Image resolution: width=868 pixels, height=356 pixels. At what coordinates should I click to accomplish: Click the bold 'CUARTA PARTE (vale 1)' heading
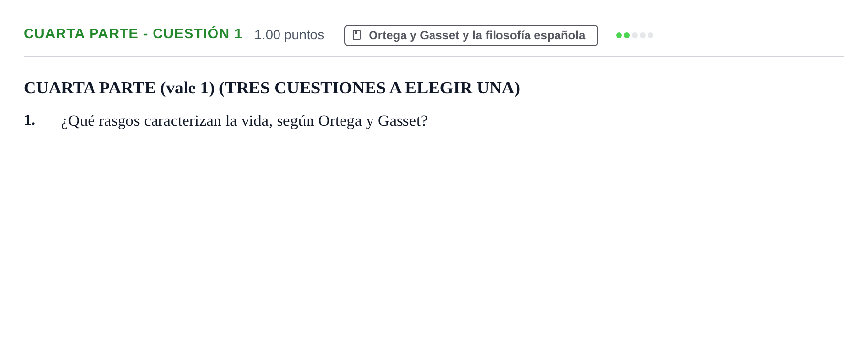[x=119, y=88]
